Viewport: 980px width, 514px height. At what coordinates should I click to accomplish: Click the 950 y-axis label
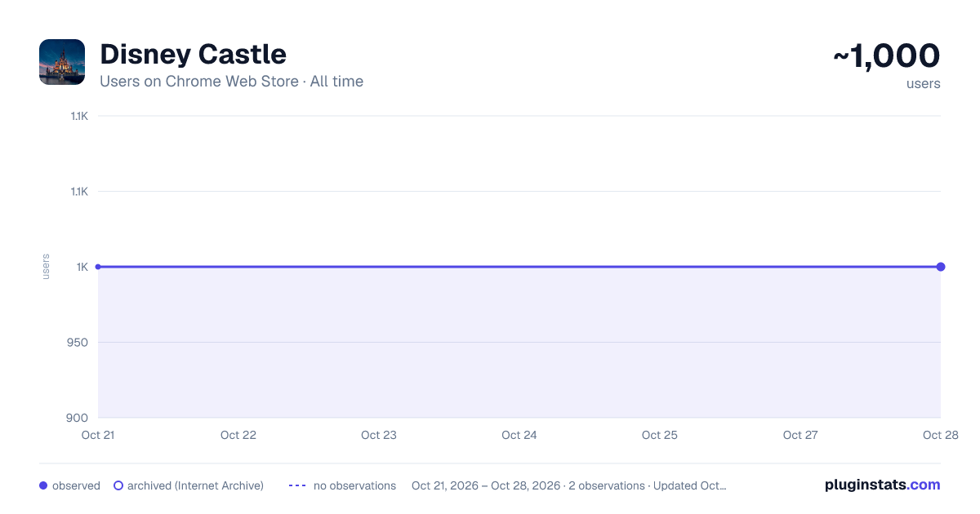(x=78, y=342)
